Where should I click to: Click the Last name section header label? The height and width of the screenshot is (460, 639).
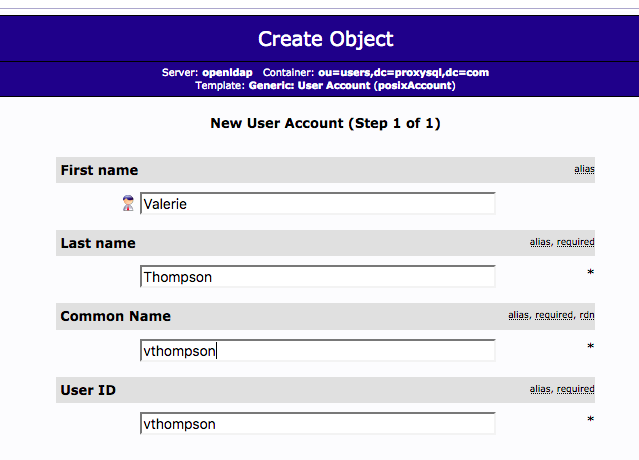coord(98,243)
